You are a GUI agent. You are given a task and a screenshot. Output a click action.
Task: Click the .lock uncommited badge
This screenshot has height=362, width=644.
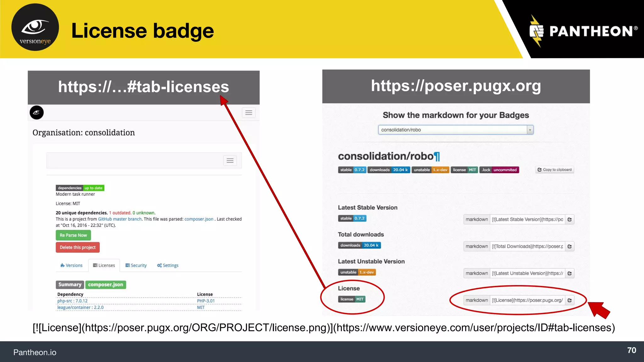[x=499, y=170]
